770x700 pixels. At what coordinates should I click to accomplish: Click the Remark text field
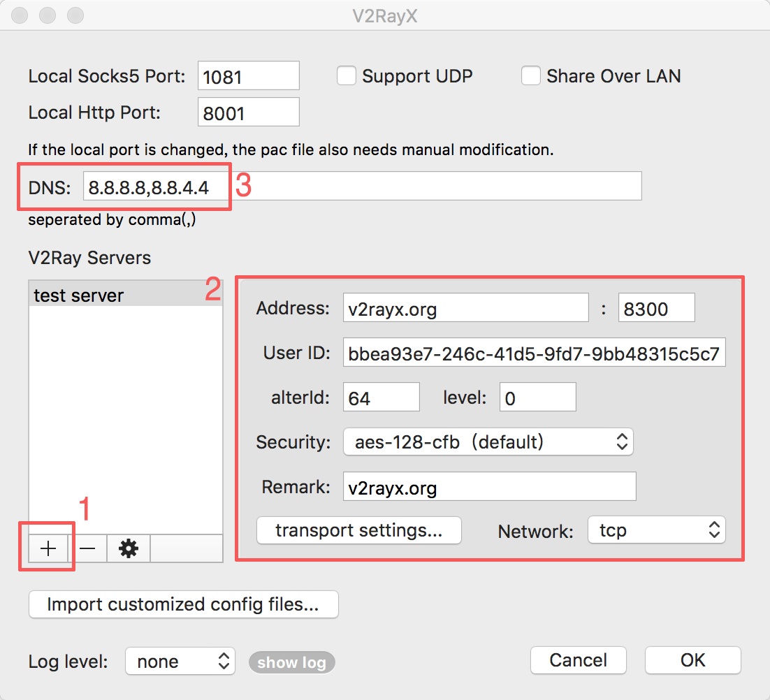point(490,486)
